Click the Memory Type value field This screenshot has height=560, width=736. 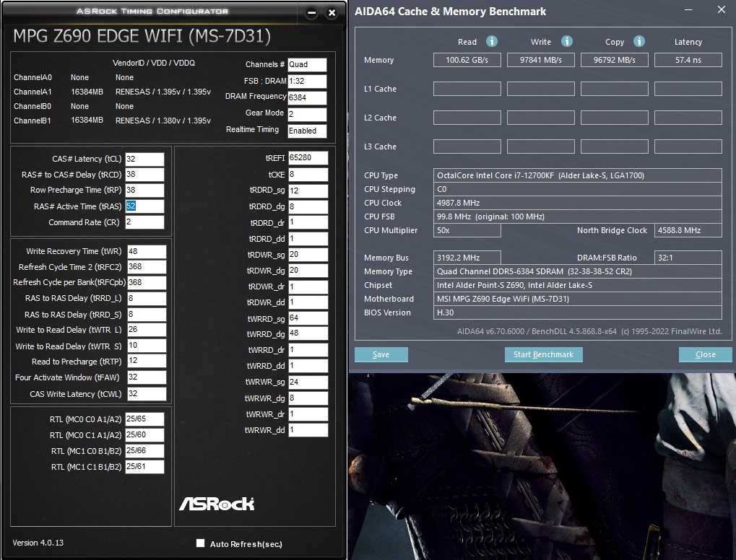(577, 271)
